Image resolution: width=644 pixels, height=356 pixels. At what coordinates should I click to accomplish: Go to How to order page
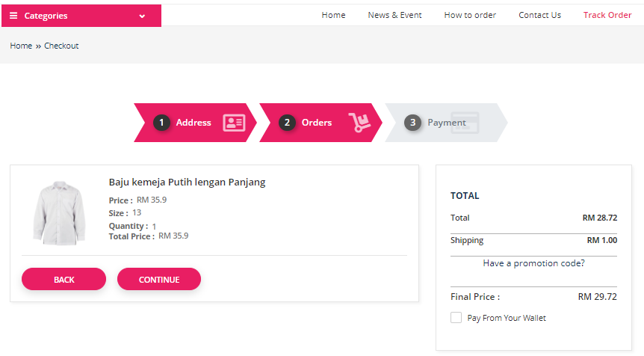(470, 15)
